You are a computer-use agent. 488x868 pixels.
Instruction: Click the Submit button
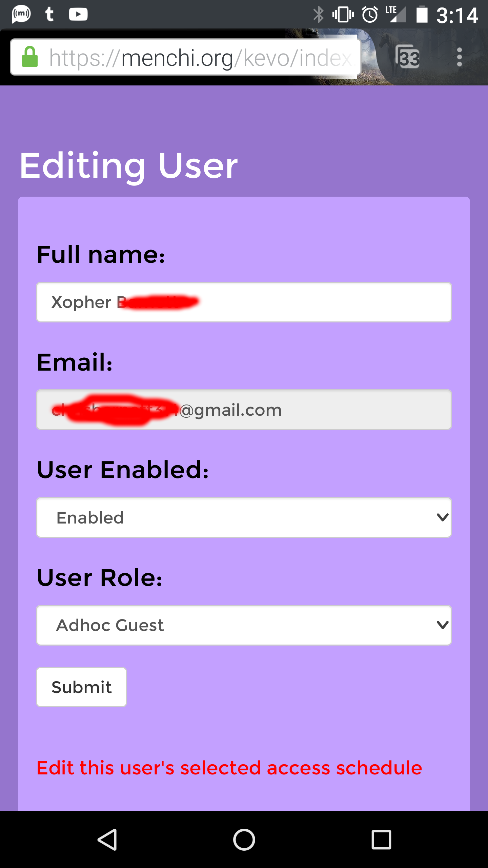pyautogui.click(x=82, y=687)
